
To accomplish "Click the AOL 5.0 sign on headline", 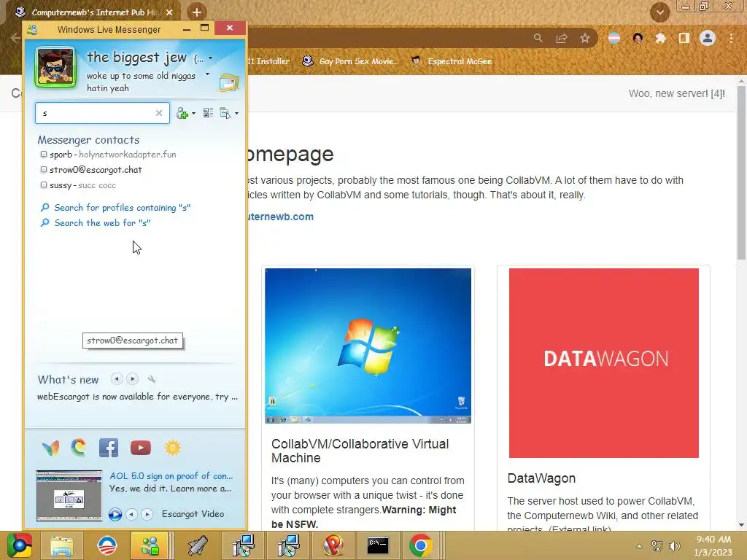I will (171, 475).
